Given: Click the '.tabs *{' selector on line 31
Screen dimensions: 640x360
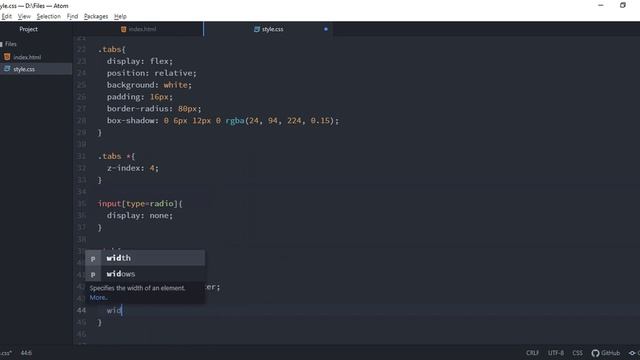Looking at the screenshot, I should [117, 156].
